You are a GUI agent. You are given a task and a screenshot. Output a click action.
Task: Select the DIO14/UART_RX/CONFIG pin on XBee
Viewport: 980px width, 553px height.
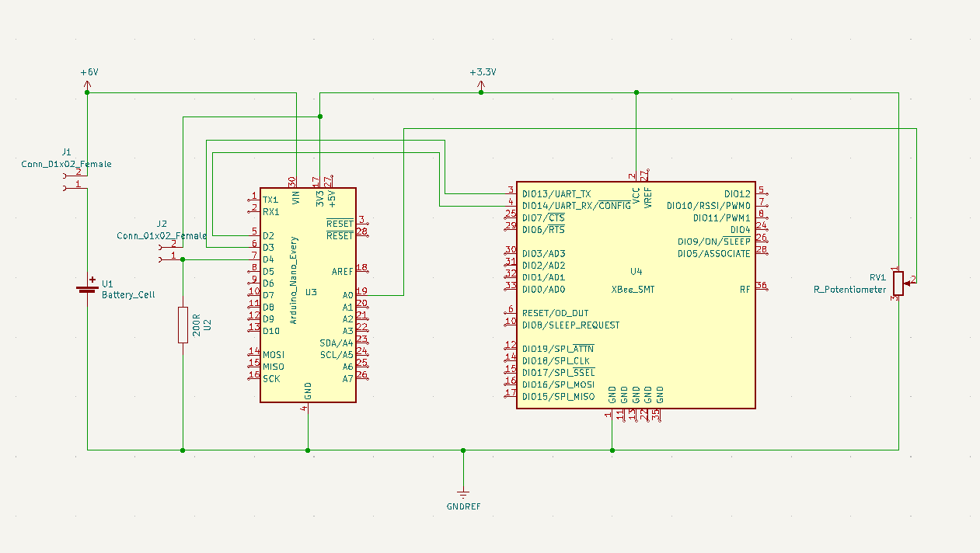pyautogui.click(x=577, y=206)
